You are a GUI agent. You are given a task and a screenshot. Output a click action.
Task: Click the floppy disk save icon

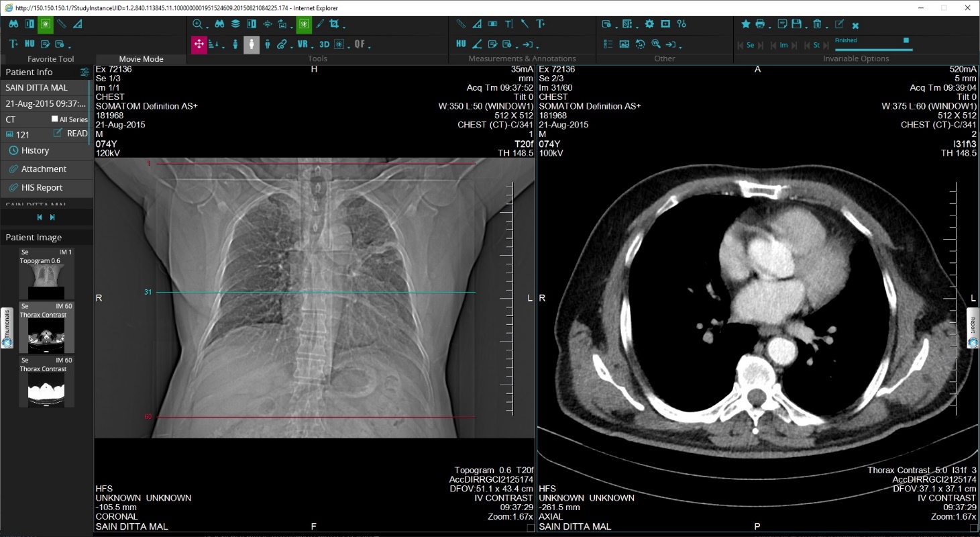796,23
